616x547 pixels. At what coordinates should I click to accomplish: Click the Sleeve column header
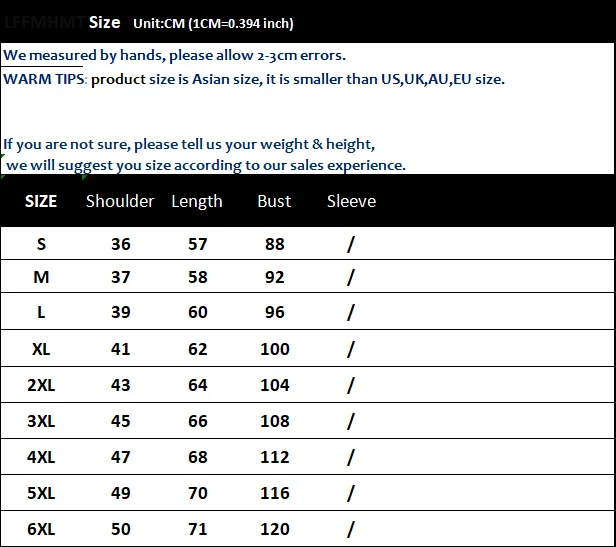pos(351,201)
